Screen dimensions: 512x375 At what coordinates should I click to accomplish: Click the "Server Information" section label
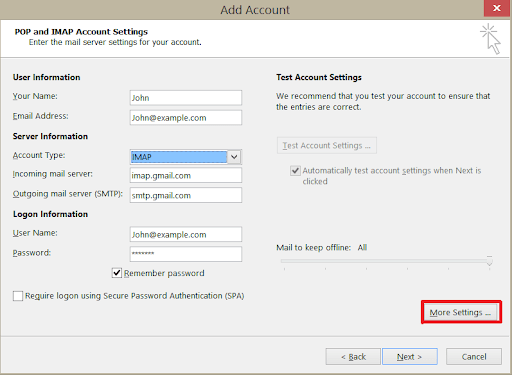tap(50, 136)
